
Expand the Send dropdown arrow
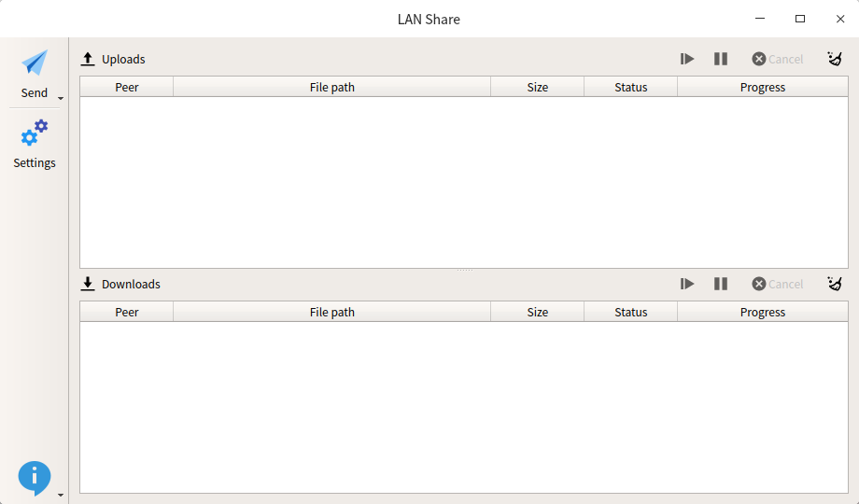click(61, 99)
